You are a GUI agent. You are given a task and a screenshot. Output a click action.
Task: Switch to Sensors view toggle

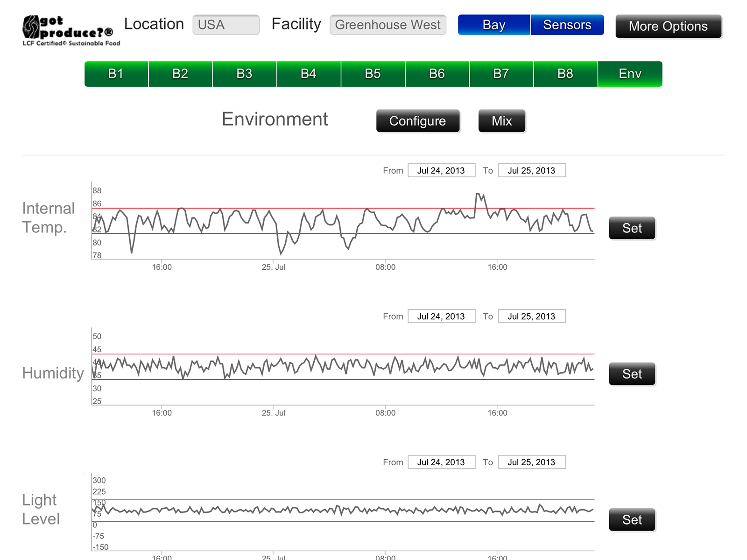(x=567, y=25)
